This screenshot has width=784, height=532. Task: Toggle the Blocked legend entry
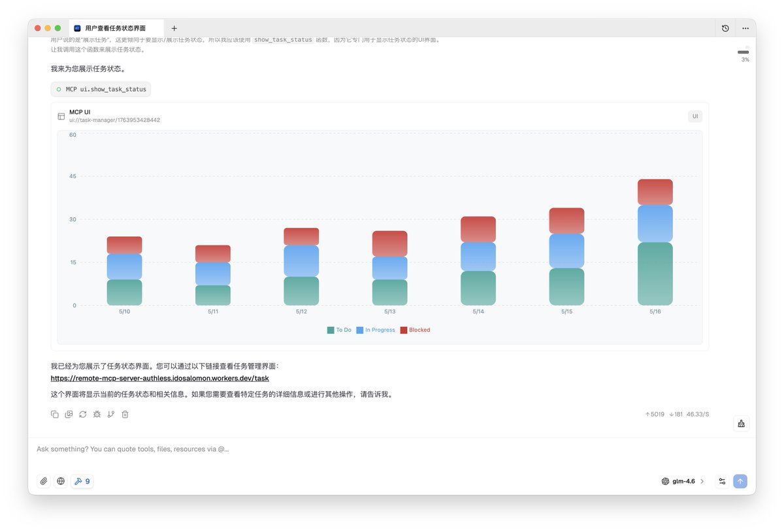416,330
